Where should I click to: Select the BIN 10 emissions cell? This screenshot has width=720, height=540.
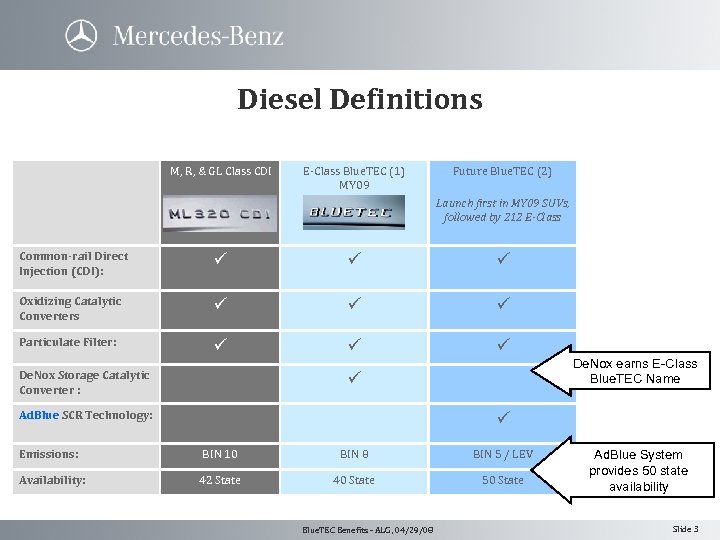[219, 454]
